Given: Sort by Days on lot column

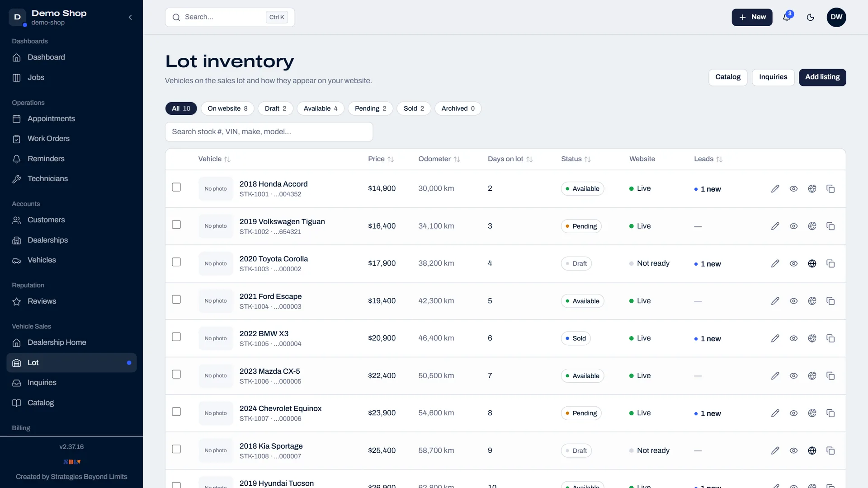Looking at the screenshot, I should (510, 159).
